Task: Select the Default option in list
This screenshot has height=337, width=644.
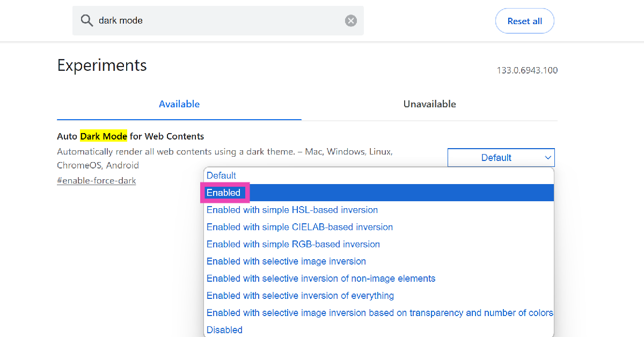Action: pos(221,175)
